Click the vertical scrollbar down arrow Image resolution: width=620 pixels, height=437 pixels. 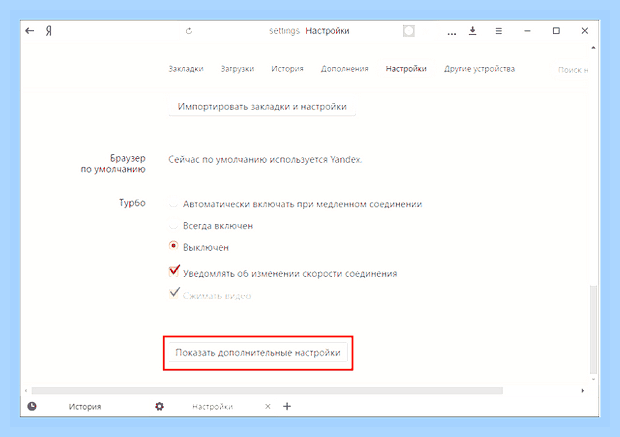[593, 379]
